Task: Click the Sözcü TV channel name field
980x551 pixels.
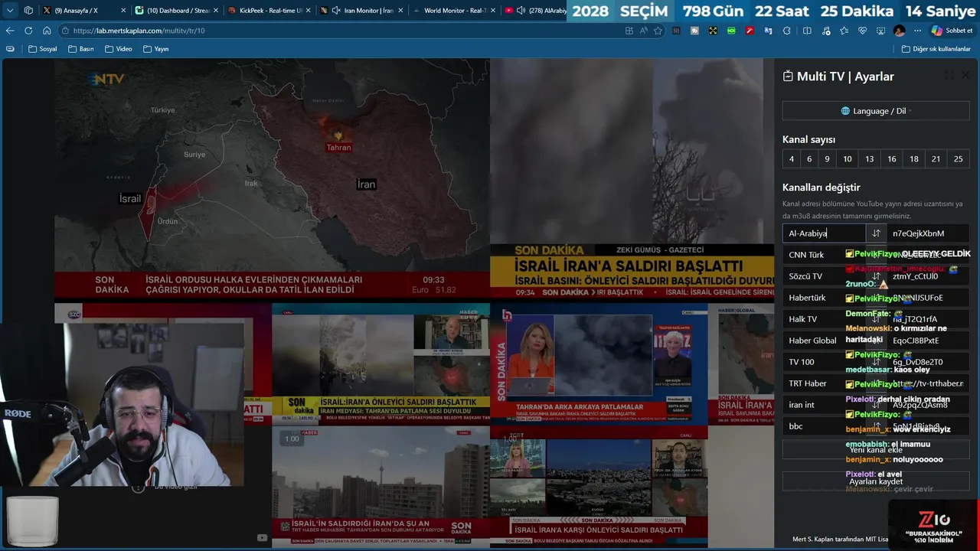Action: tap(824, 276)
